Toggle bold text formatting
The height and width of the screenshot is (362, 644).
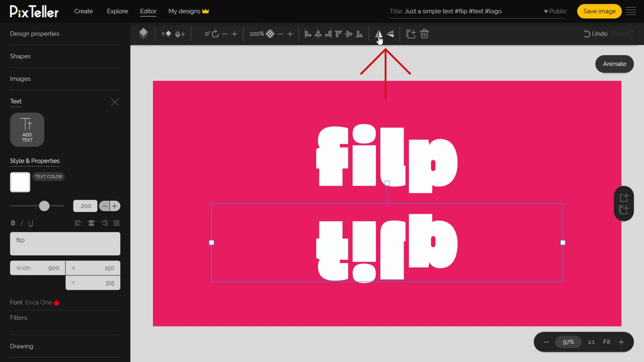[x=13, y=223]
